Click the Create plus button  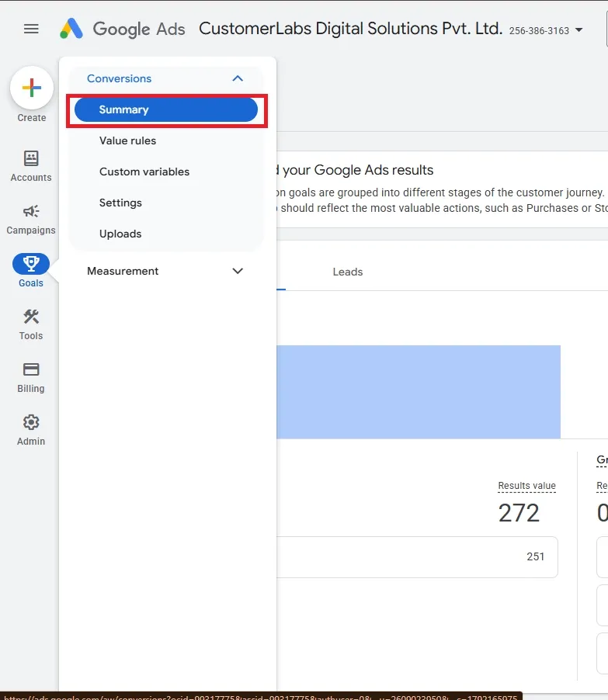tap(32, 88)
